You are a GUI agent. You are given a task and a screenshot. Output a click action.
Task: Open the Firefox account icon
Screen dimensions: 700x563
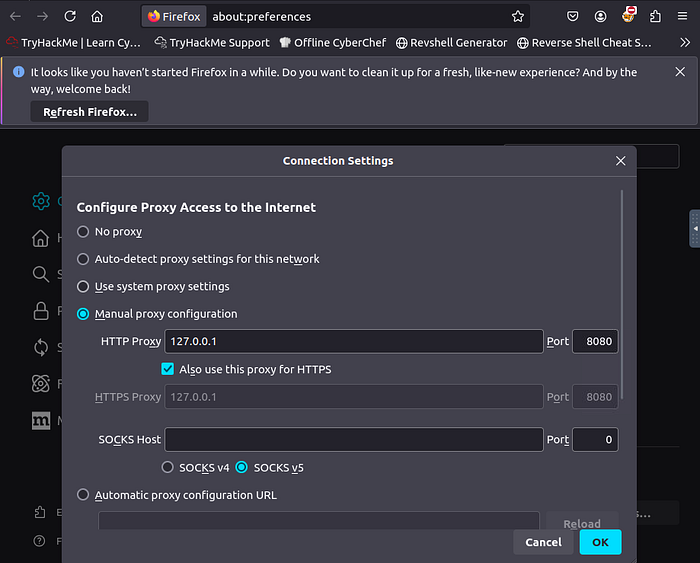(600, 17)
